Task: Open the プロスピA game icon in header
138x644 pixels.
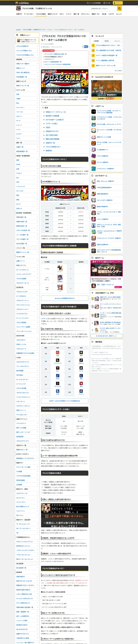Action: click(x=18, y=8)
